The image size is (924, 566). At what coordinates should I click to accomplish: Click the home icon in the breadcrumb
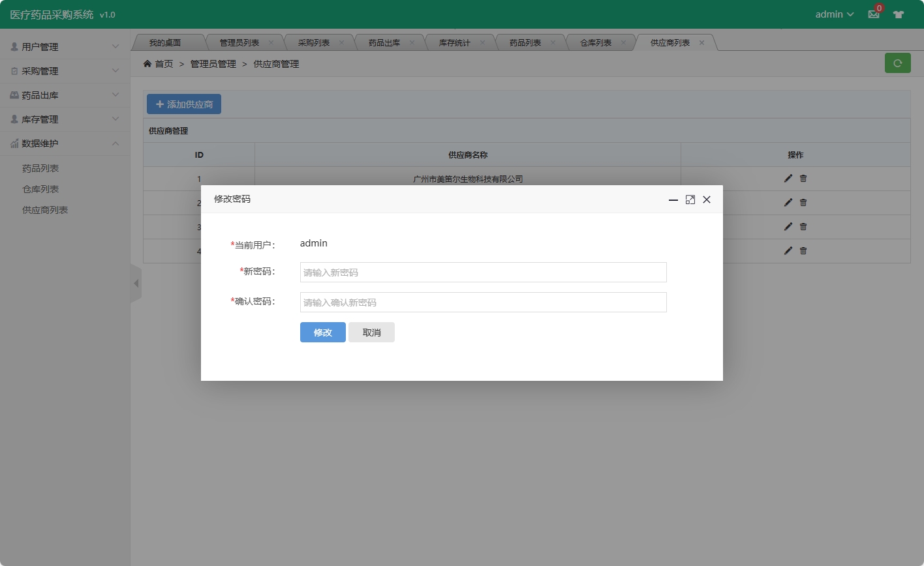pyautogui.click(x=147, y=64)
